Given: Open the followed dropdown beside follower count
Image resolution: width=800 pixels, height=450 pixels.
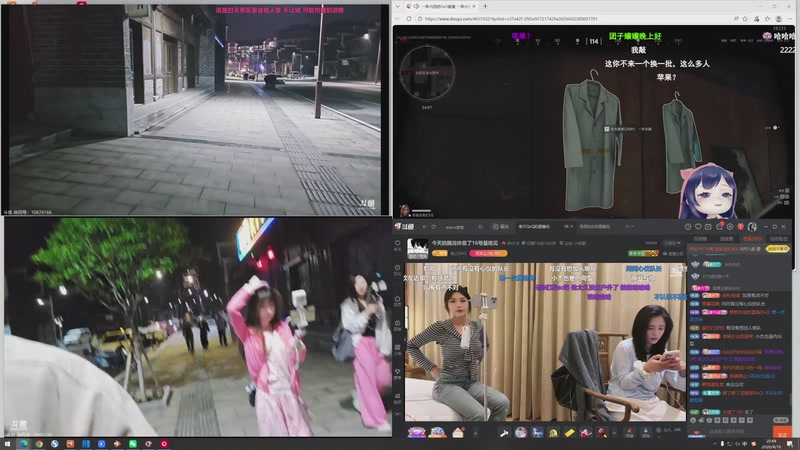Looking at the screenshot, I should 673,243.
